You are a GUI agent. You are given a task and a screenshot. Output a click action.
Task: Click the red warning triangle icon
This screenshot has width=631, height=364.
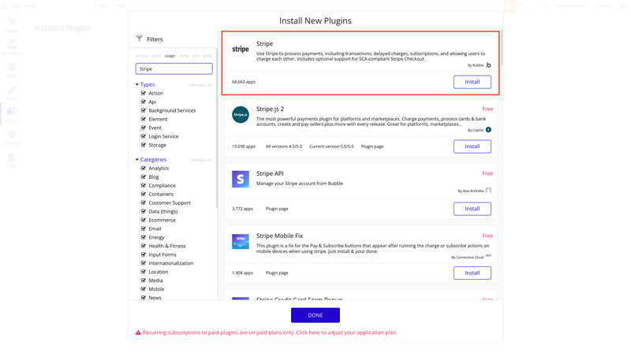click(138, 332)
